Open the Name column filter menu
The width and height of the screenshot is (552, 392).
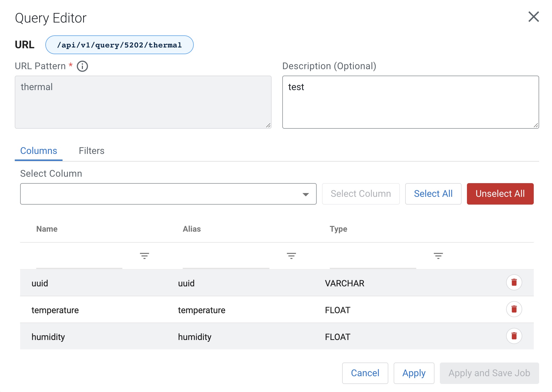144,256
